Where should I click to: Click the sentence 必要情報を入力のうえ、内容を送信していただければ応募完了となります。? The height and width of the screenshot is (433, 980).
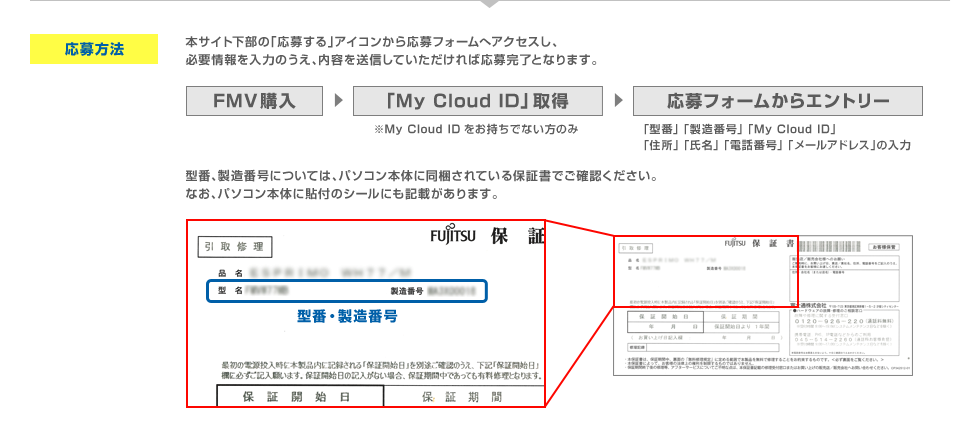click(392, 61)
